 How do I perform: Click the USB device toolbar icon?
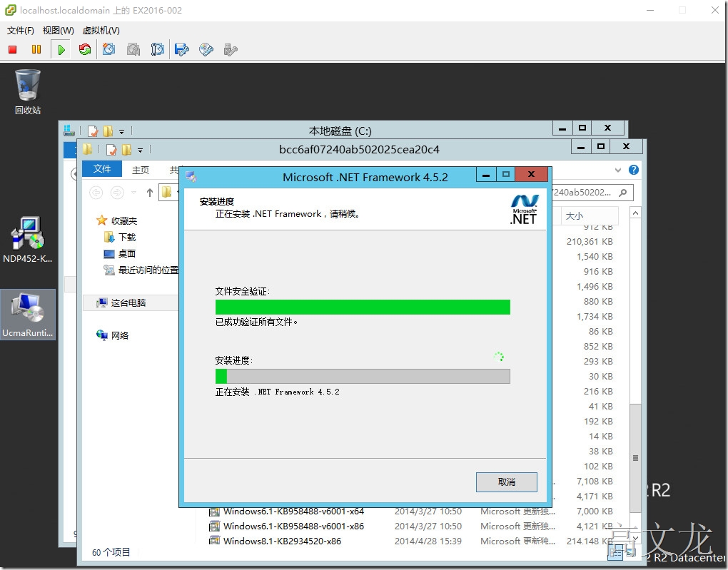click(231, 50)
